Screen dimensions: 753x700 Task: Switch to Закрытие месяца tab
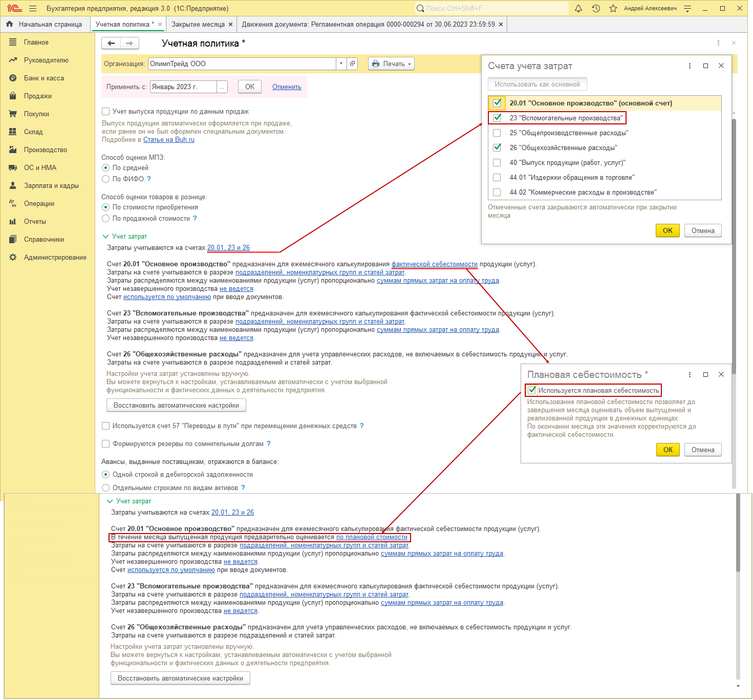[x=198, y=25]
